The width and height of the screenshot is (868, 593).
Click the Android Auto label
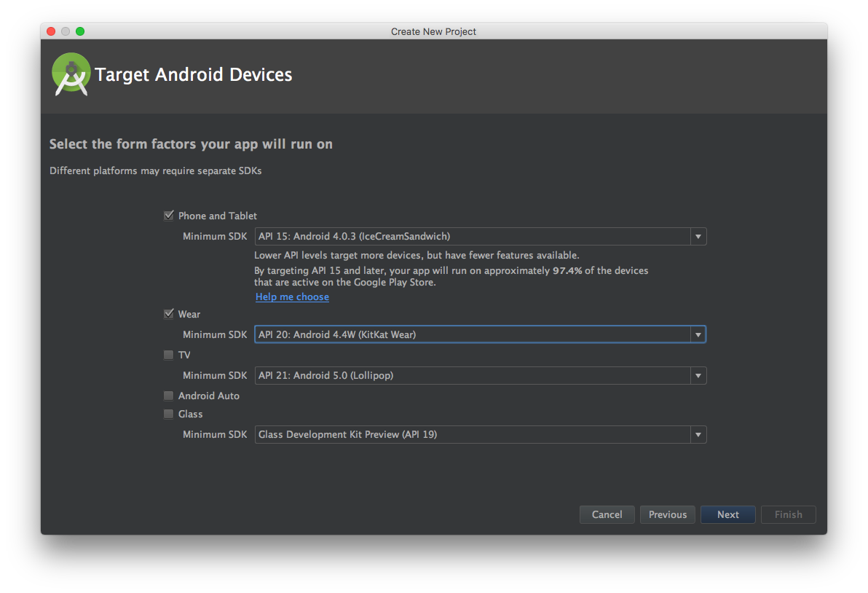coord(209,396)
